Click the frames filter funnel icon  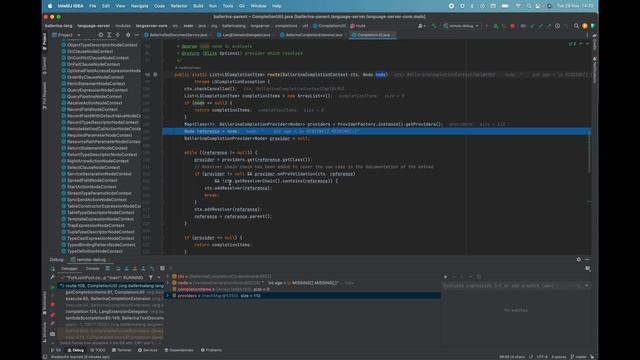point(151,278)
